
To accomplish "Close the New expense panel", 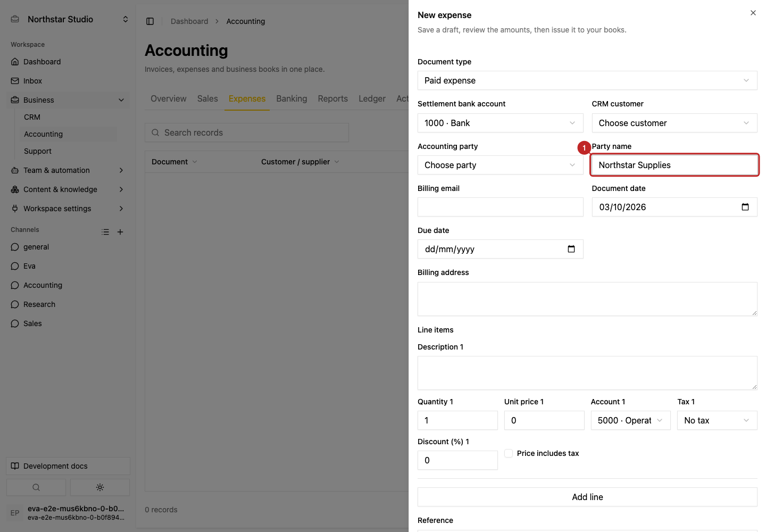I will (753, 13).
